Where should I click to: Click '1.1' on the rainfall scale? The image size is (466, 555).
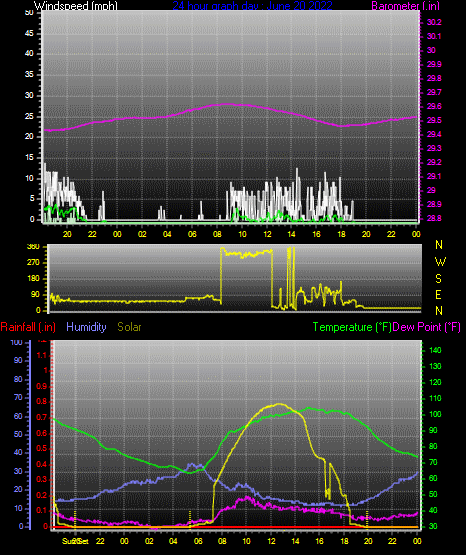[x=42, y=355]
